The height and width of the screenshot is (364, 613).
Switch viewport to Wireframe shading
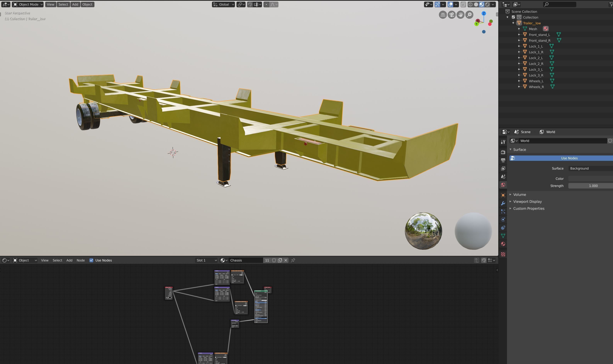click(x=470, y=4)
